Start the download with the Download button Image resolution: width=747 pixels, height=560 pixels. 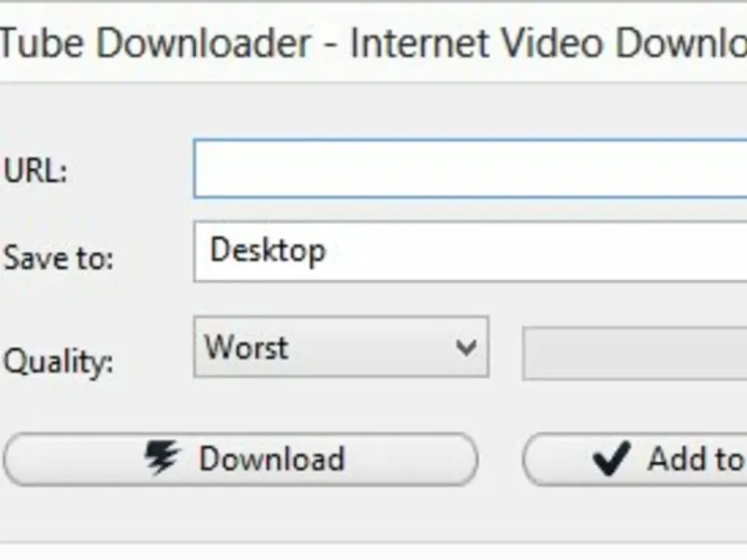[x=241, y=459]
